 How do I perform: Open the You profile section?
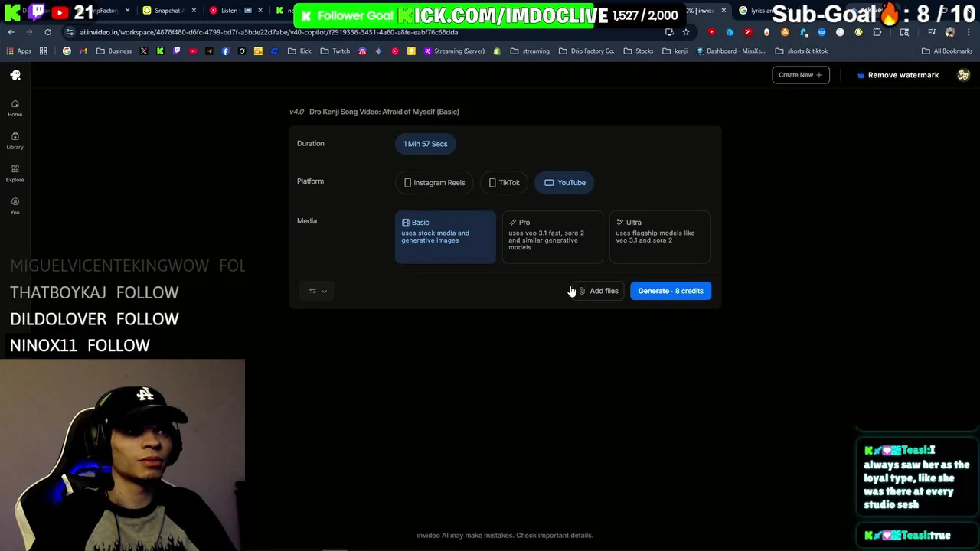pyautogui.click(x=15, y=206)
